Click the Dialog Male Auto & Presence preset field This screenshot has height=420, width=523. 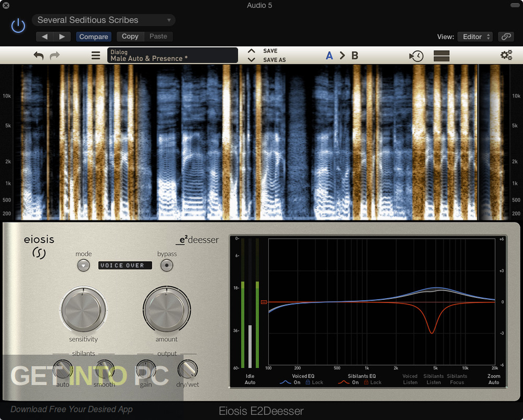tap(173, 55)
